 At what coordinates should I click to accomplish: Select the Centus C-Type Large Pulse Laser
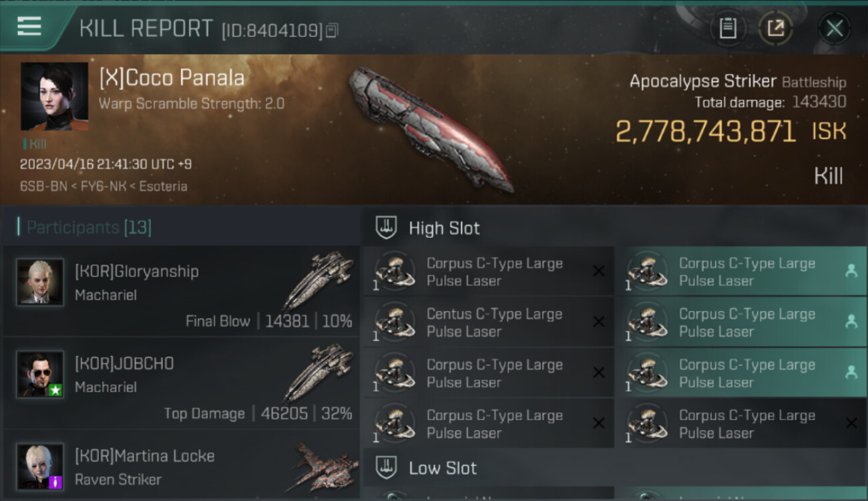(489, 322)
